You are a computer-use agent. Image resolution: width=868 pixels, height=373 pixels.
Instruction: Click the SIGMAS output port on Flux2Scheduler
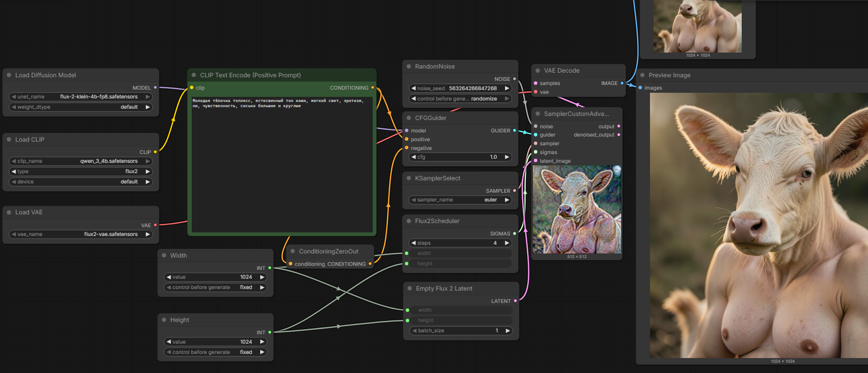click(x=514, y=233)
